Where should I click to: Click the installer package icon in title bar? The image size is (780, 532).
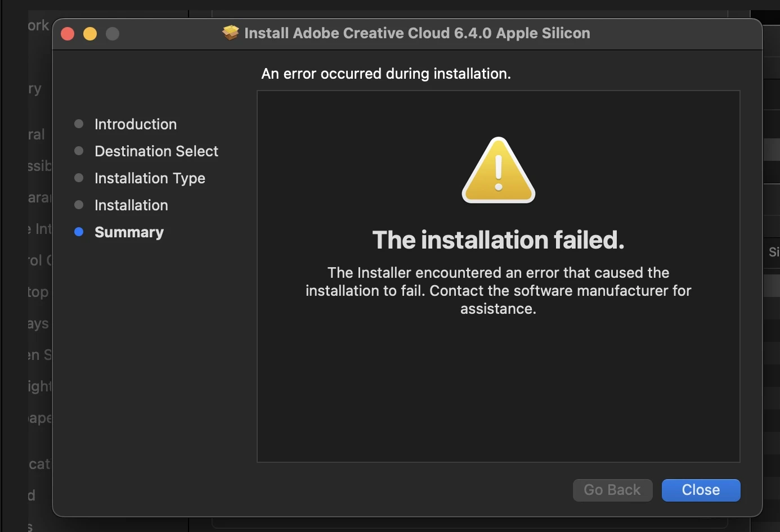231,33
